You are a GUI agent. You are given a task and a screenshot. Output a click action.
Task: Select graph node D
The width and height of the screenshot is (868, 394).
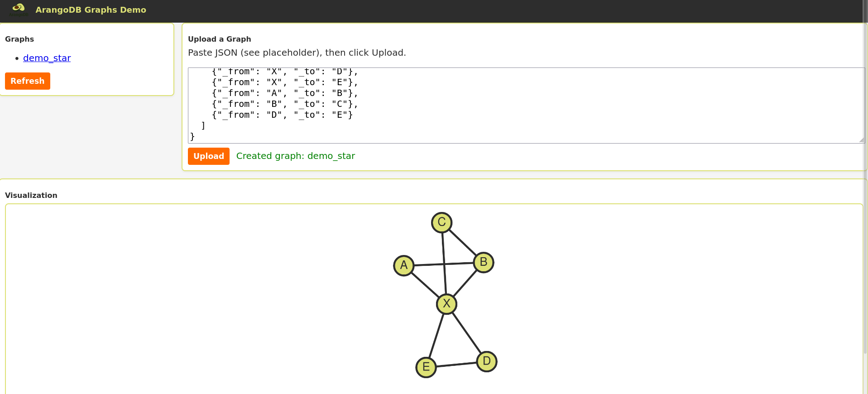[487, 361]
